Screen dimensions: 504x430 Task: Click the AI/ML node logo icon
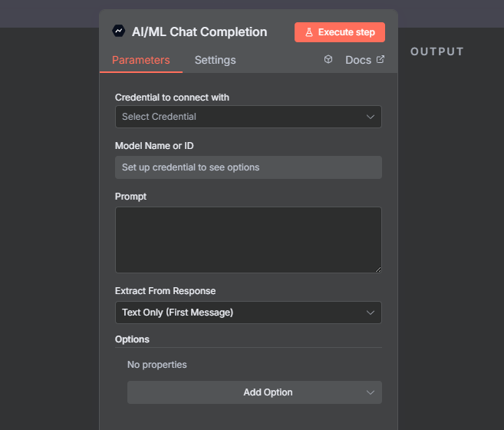tap(118, 31)
